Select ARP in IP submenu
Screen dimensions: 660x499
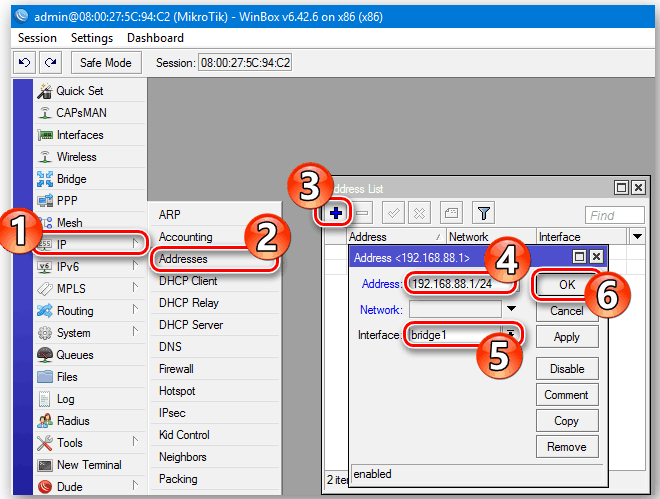point(215,215)
